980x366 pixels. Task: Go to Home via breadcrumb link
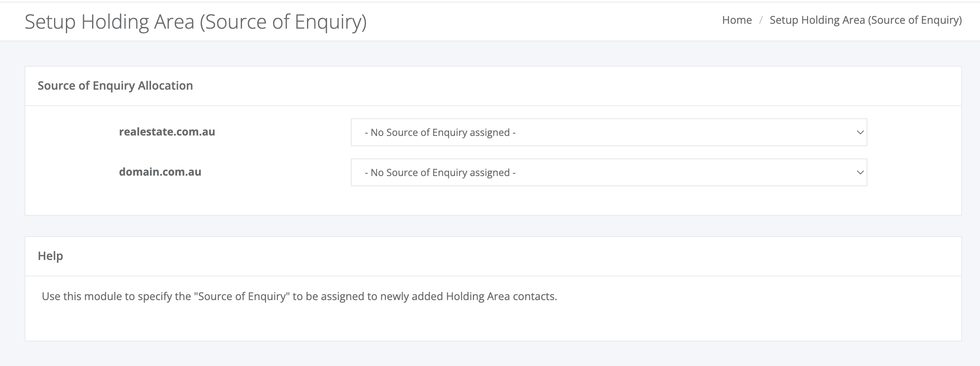point(737,20)
